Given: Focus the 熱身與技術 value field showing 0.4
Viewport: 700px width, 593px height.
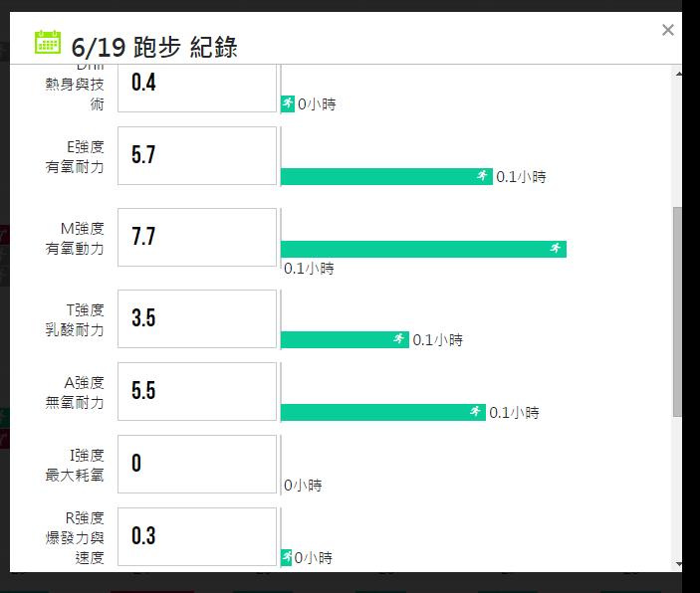Looking at the screenshot, I should [197, 88].
